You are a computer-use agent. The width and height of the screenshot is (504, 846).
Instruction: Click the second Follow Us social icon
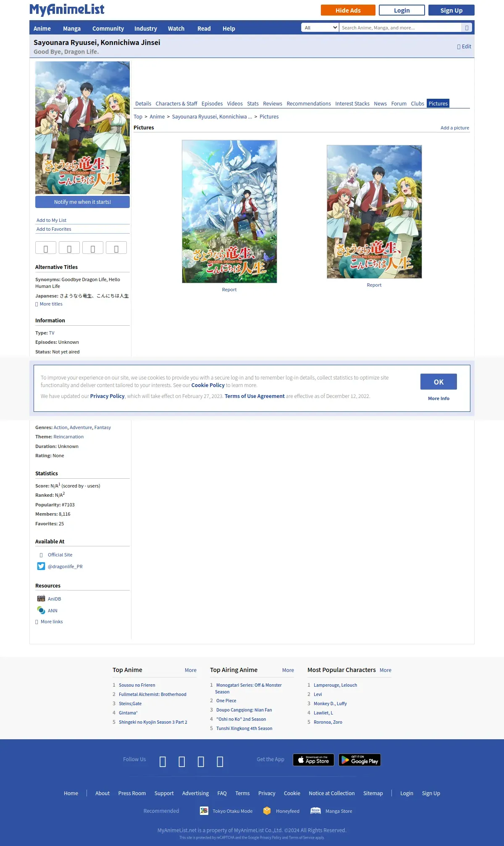click(x=182, y=762)
